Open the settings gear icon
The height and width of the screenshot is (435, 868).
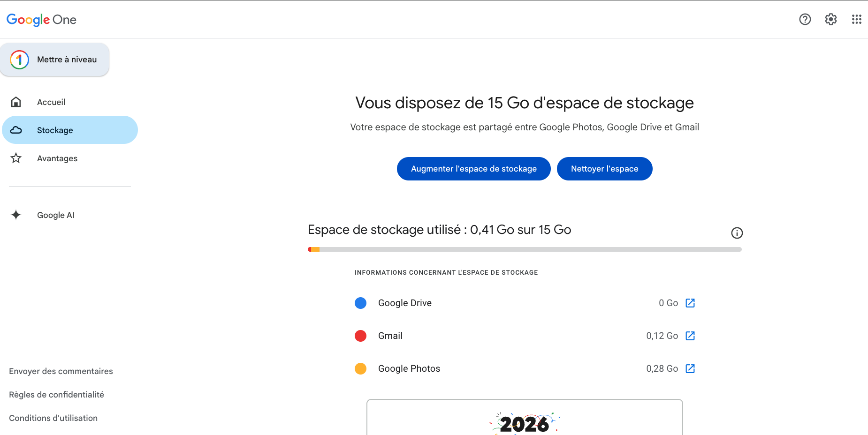pyautogui.click(x=830, y=19)
